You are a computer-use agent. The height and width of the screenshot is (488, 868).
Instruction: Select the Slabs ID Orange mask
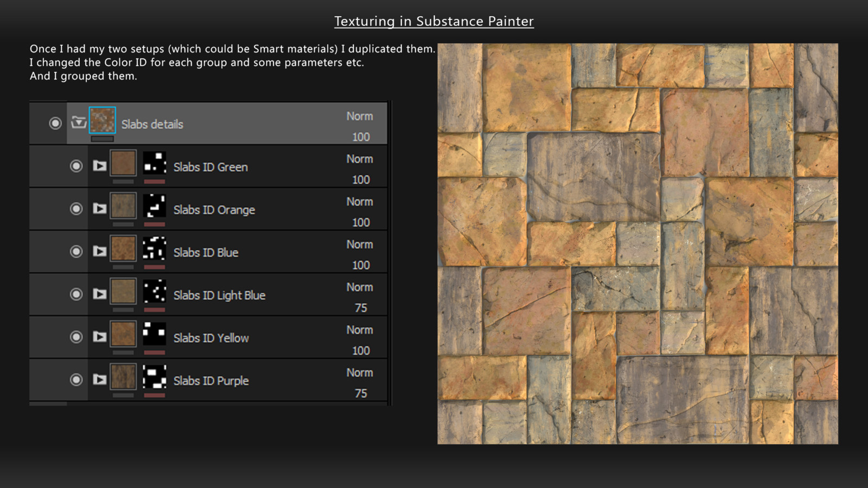pyautogui.click(x=155, y=206)
